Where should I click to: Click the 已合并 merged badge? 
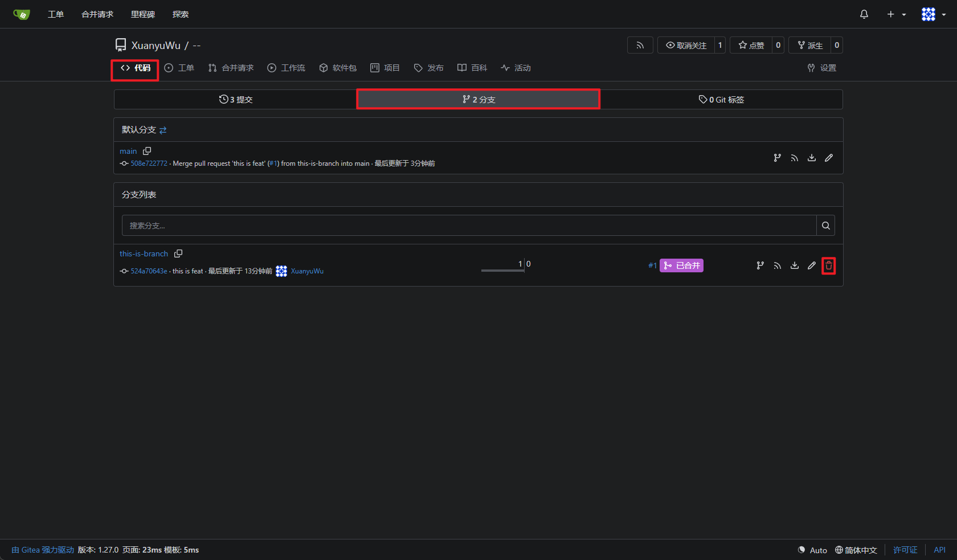click(681, 265)
